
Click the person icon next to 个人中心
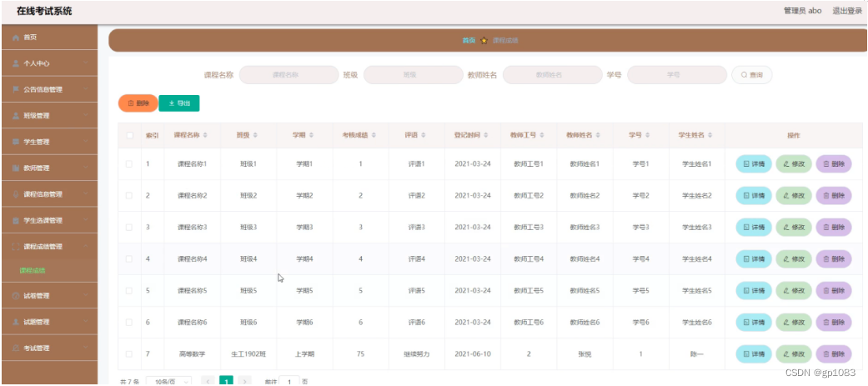pyautogui.click(x=16, y=63)
